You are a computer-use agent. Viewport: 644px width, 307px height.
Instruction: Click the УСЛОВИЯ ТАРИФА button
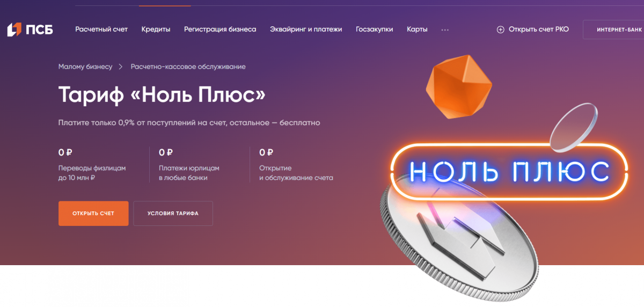pyautogui.click(x=173, y=213)
